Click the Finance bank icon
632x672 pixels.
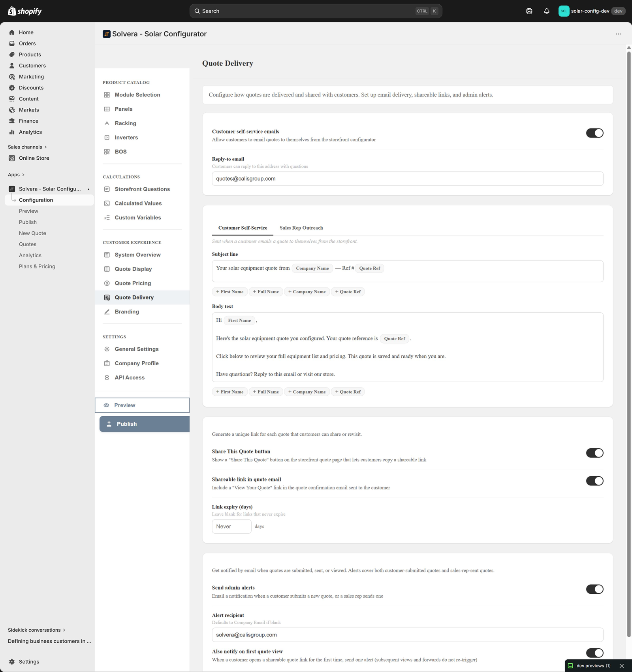coord(12,121)
